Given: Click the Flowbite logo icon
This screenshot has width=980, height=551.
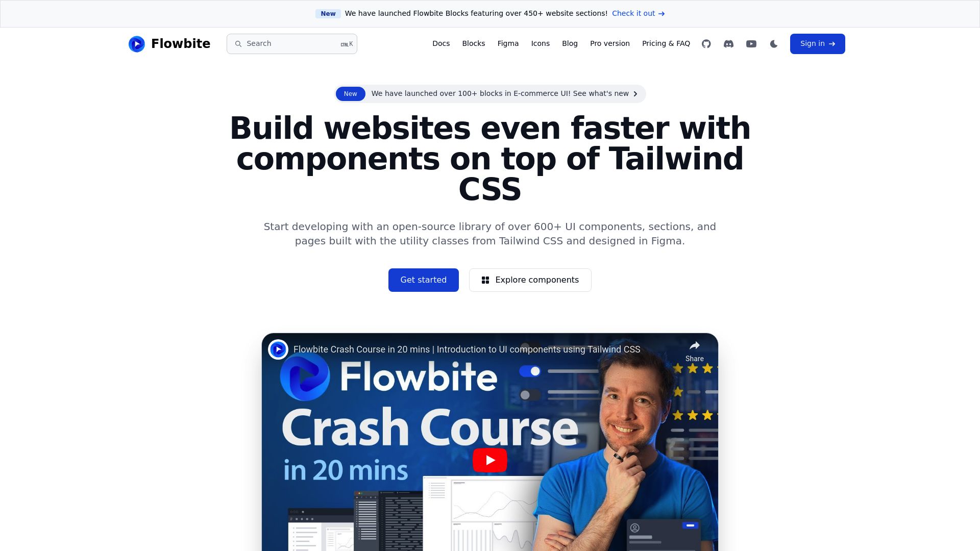Looking at the screenshot, I should pos(137,44).
